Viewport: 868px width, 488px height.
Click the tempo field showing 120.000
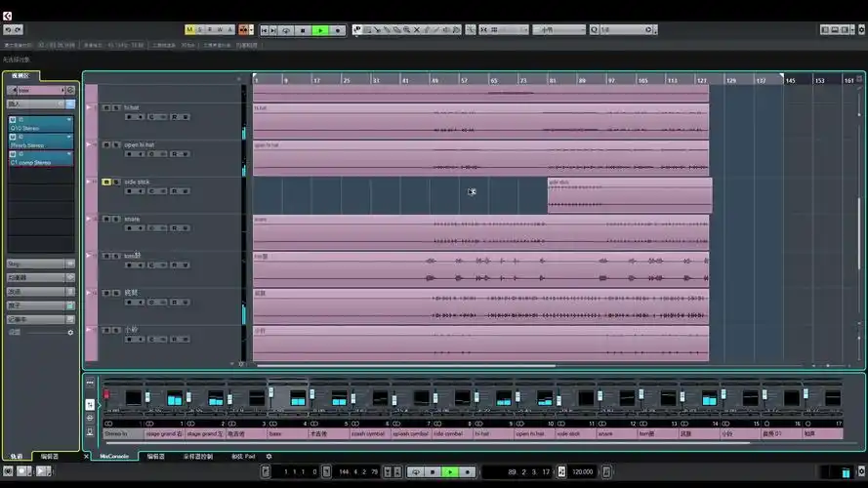pyautogui.click(x=583, y=471)
